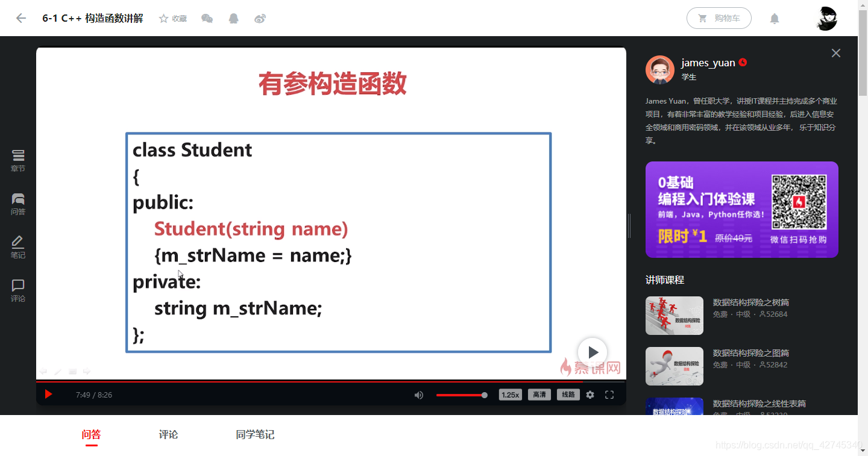This screenshot has width=868, height=456.
Task: Click the 6-1 C++ 构造函数讲解 title
Action: click(x=93, y=18)
